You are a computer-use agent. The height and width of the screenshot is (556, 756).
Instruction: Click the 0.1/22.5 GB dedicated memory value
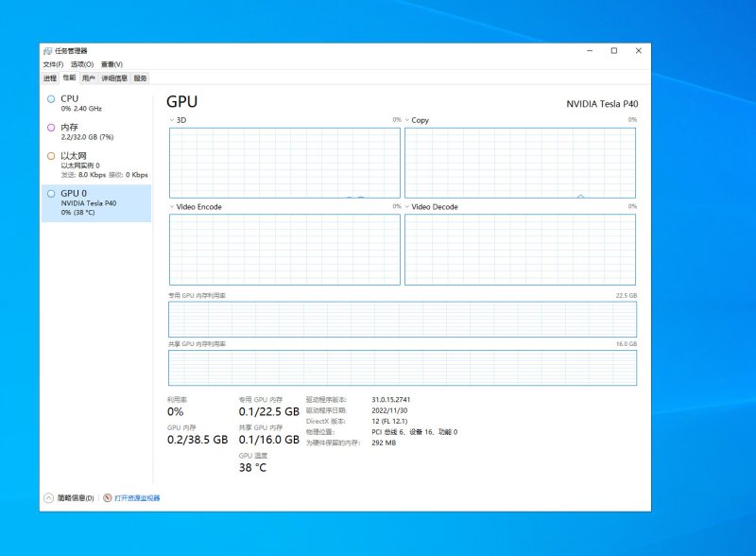pos(269,411)
